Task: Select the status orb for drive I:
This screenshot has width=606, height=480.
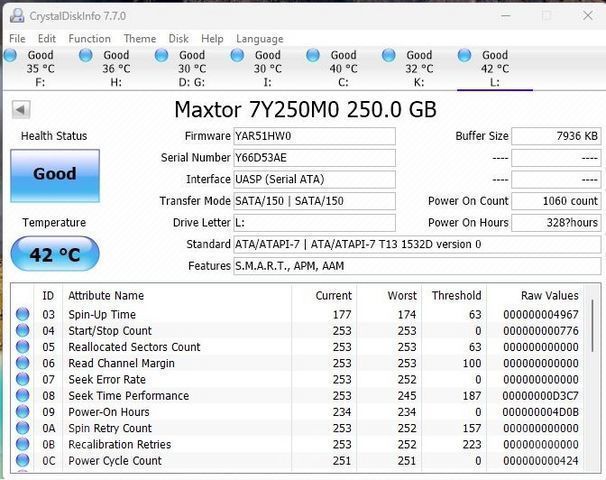Action: pos(237,56)
